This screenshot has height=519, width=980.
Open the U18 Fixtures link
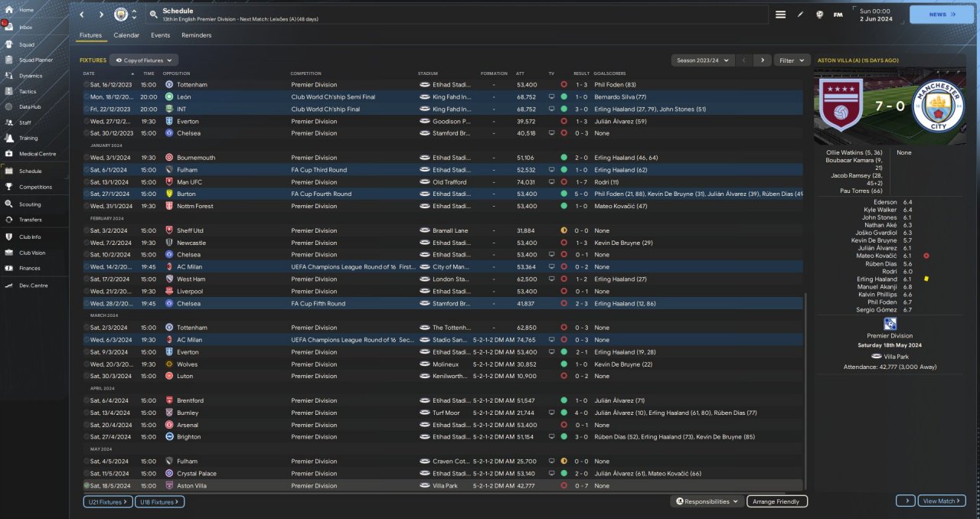click(x=160, y=501)
